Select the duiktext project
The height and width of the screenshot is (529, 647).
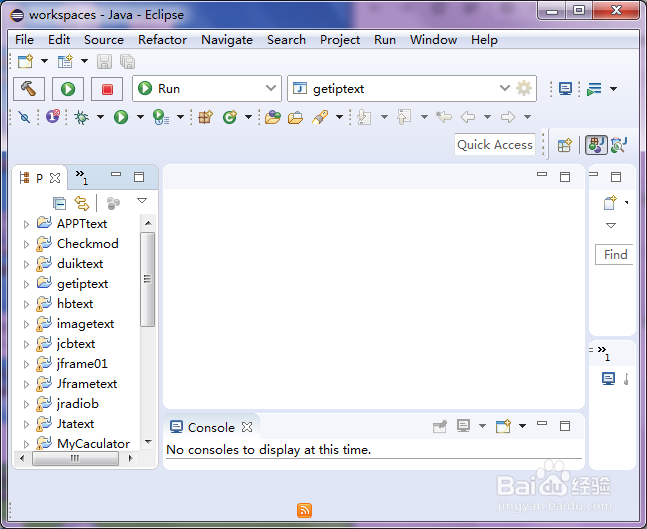click(80, 264)
